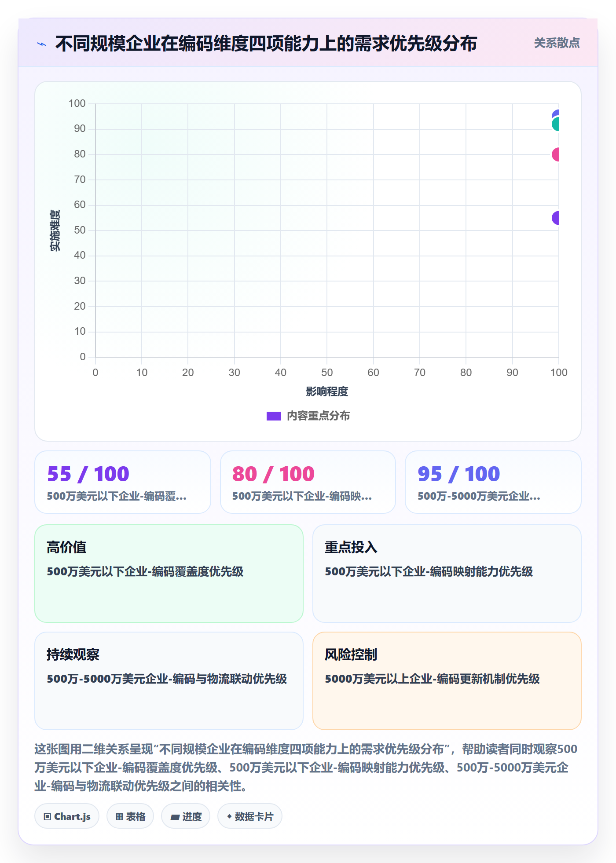Select the 风险控制 quadrant card
The image size is (616, 863).
pyautogui.click(x=447, y=681)
